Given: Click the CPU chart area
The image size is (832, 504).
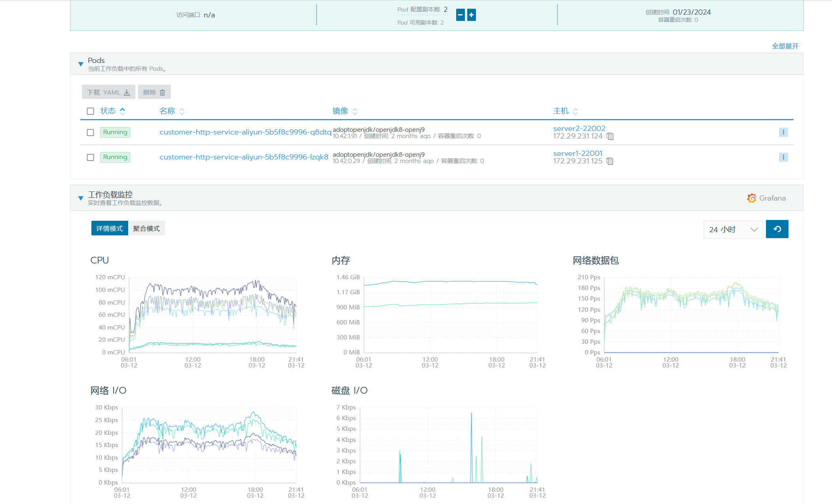Looking at the screenshot, I should pyautogui.click(x=213, y=315).
